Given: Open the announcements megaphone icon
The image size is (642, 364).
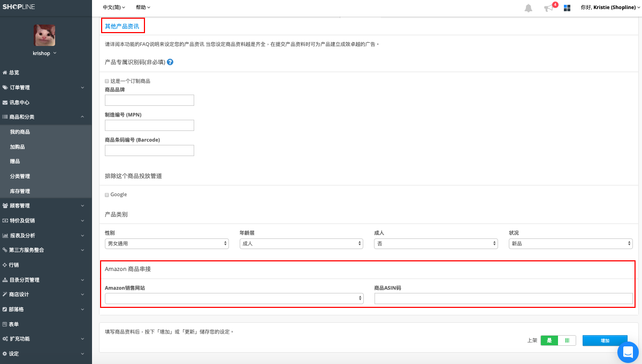Looking at the screenshot, I should 548,8.
